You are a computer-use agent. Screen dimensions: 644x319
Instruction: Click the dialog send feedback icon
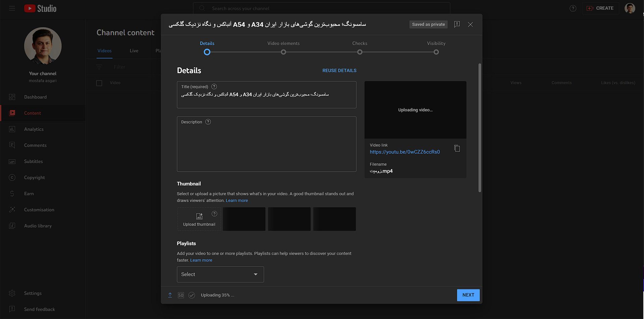[x=457, y=25]
